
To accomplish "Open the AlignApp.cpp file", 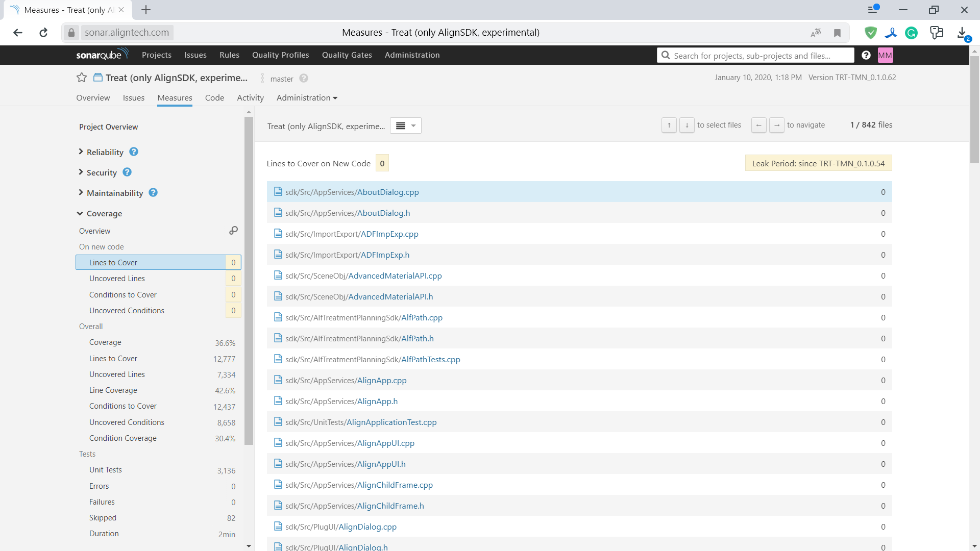I will pos(381,380).
